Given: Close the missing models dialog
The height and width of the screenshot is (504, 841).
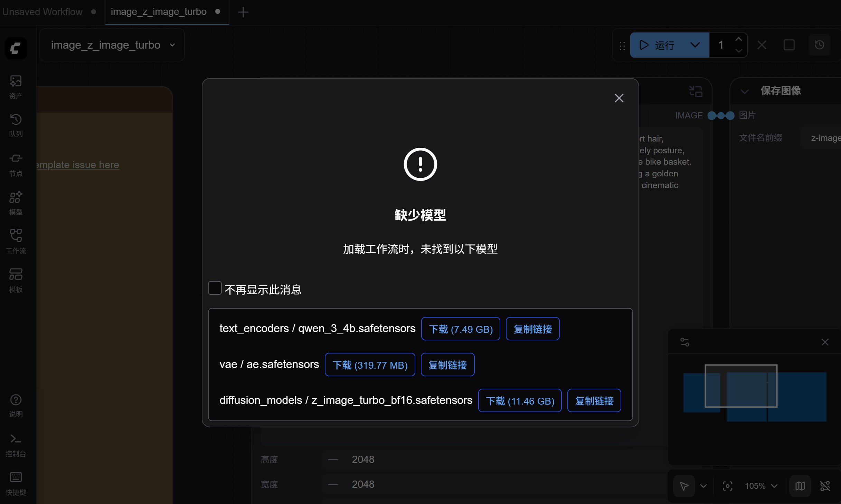Looking at the screenshot, I should tap(619, 98).
